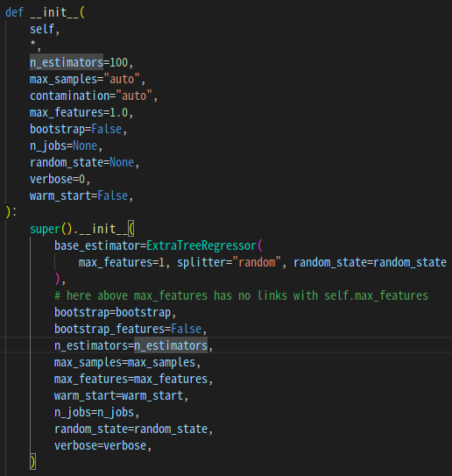Click the 'def' keyword
The height and width of the screenshot is (476, 452).
click(x=14, y=12)
